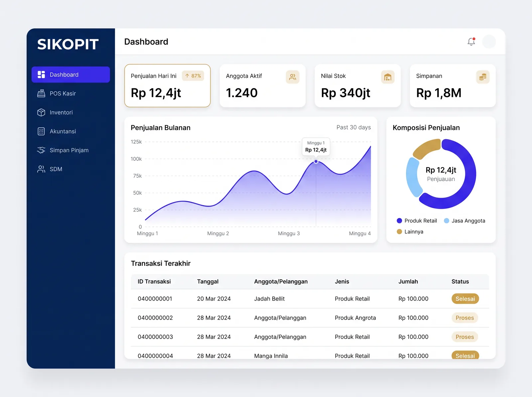Click the Tanggal column header

(x=208, y=281)
